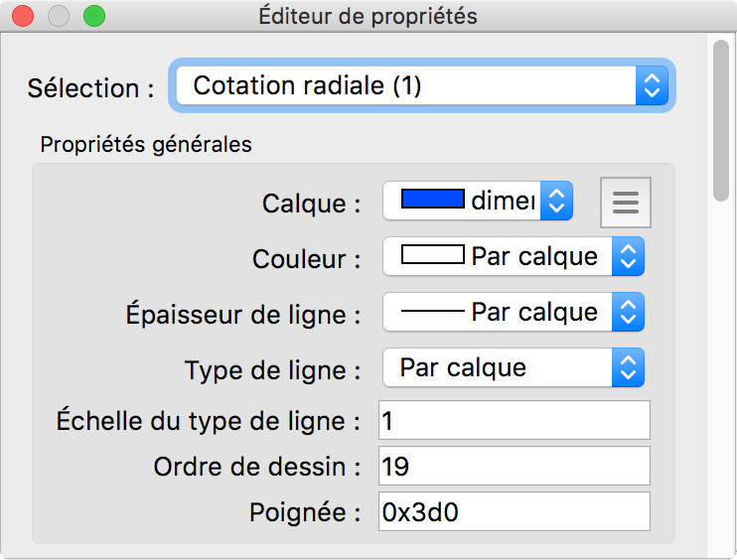This screenshot has width=737, height=560.
Task: Click the green zoom window button
Action: [x=94, y=16]
